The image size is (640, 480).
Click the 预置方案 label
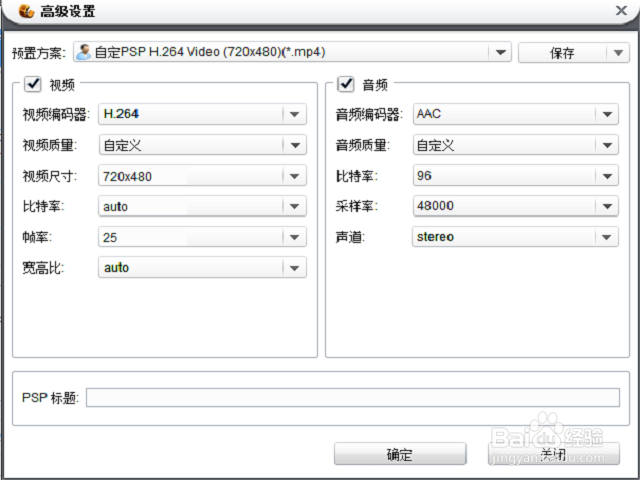[39, 53]
